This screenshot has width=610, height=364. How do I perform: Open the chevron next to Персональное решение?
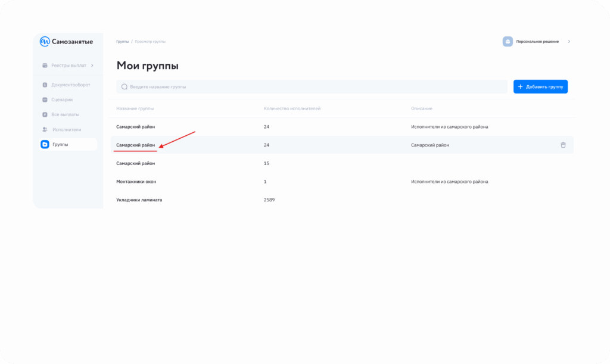click(x=569, y=42)
